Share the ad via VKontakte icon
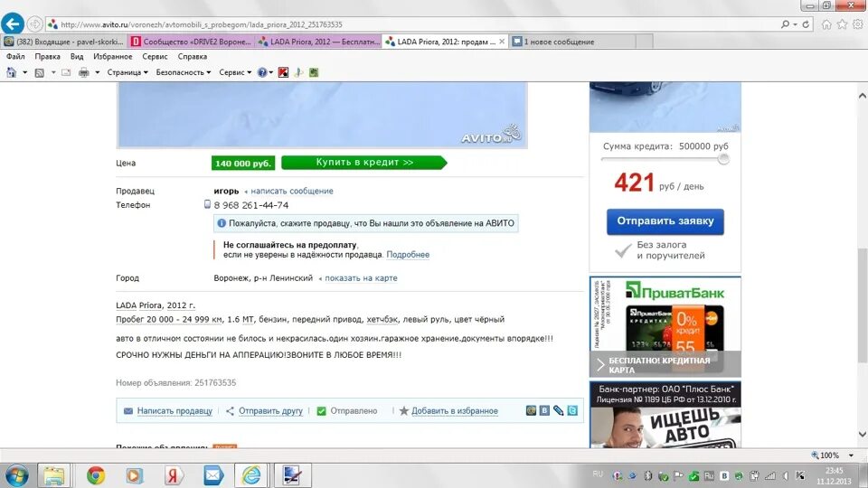Image resolution: width=868 pixels, height=488 pixels. [544, 410]
